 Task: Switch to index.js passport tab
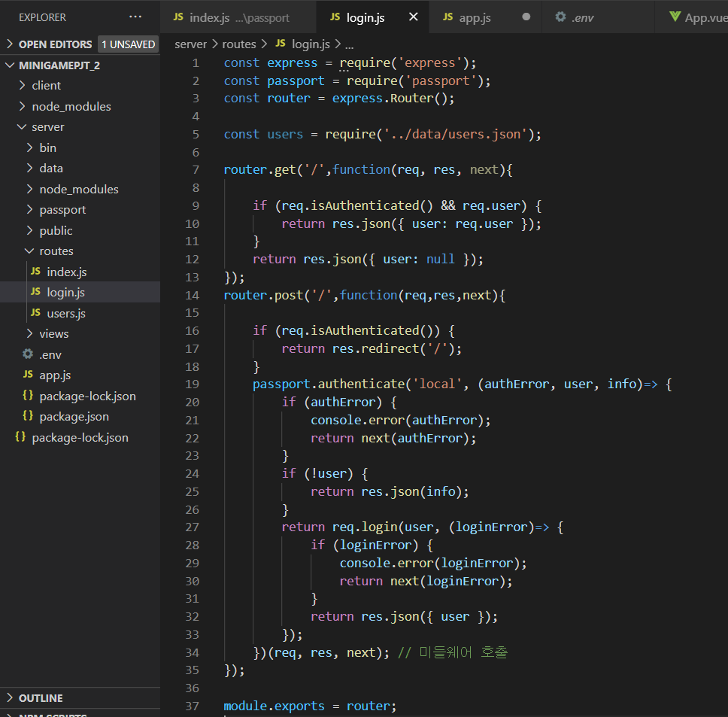tap(238, 17)
